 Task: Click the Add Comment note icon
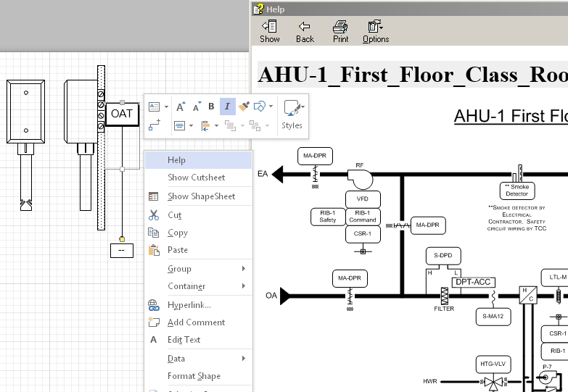(154, 322)
